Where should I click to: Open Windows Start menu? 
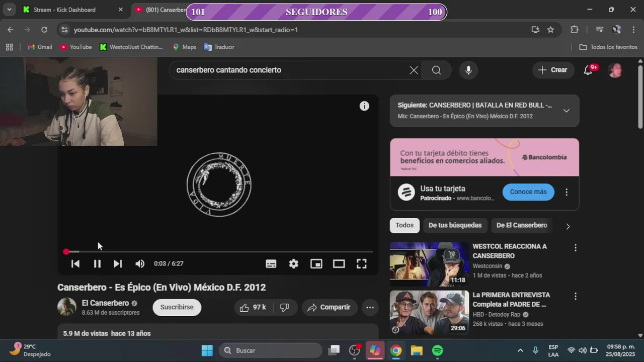(x=207, y=350)
